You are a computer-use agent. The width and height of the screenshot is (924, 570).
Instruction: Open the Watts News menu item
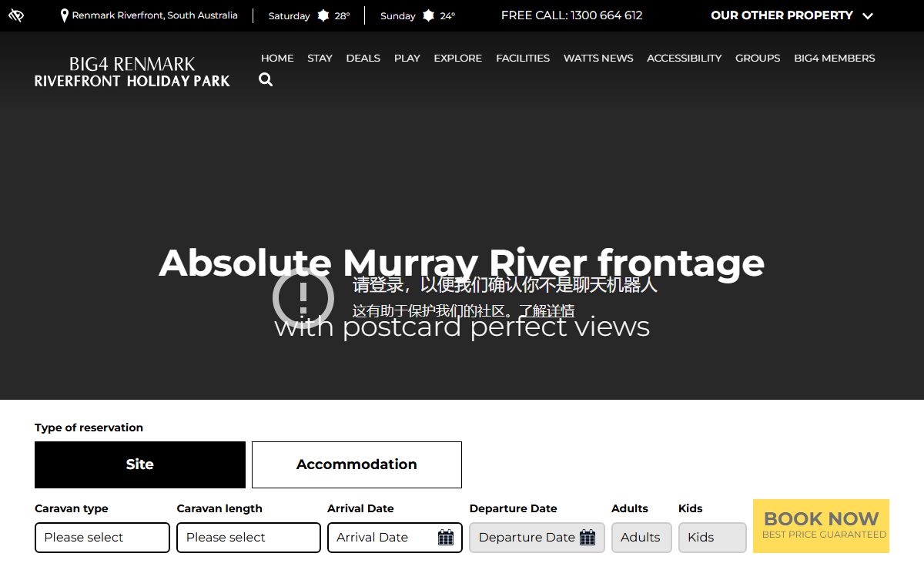598,58
